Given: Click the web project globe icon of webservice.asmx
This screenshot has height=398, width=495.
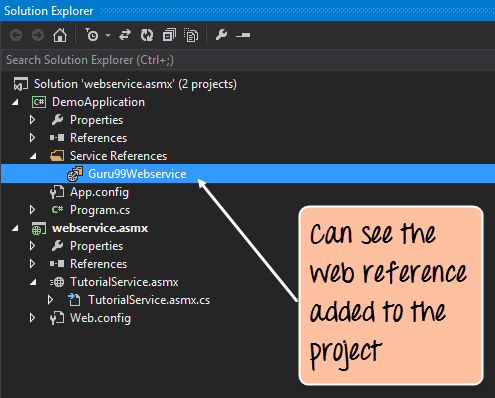Looking at the screenshot, I should click(x=39, y=228).
